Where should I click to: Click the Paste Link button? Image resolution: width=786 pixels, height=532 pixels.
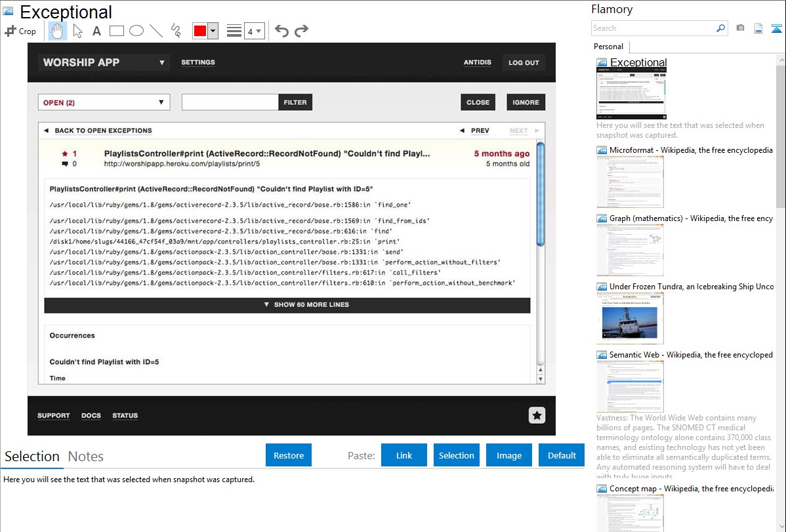click(404, 455)
